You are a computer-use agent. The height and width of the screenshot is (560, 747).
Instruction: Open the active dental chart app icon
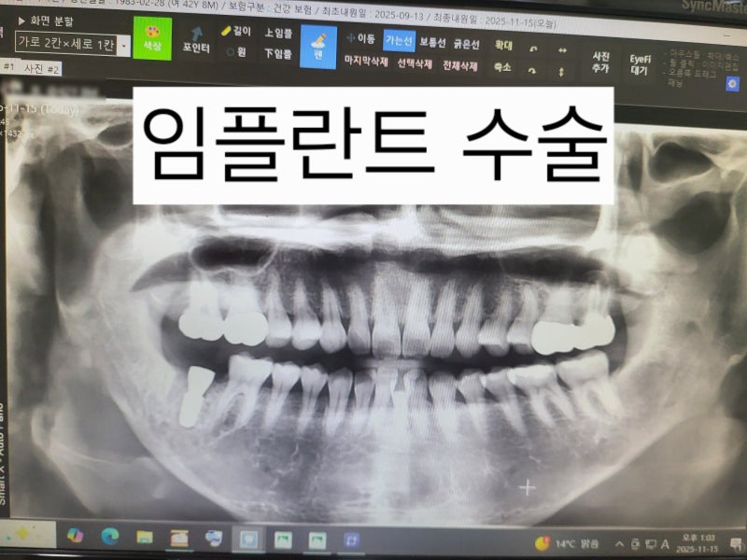tap(248, 540)
